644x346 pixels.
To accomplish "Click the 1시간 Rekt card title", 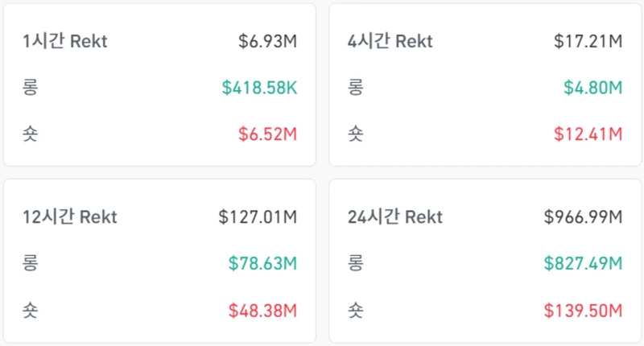I will [65, 42].
